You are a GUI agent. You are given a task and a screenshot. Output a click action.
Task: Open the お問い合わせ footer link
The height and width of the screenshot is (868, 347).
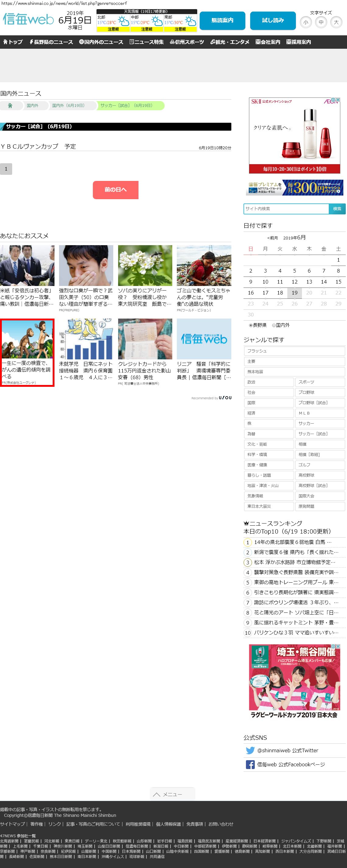[x=221, y=824]
